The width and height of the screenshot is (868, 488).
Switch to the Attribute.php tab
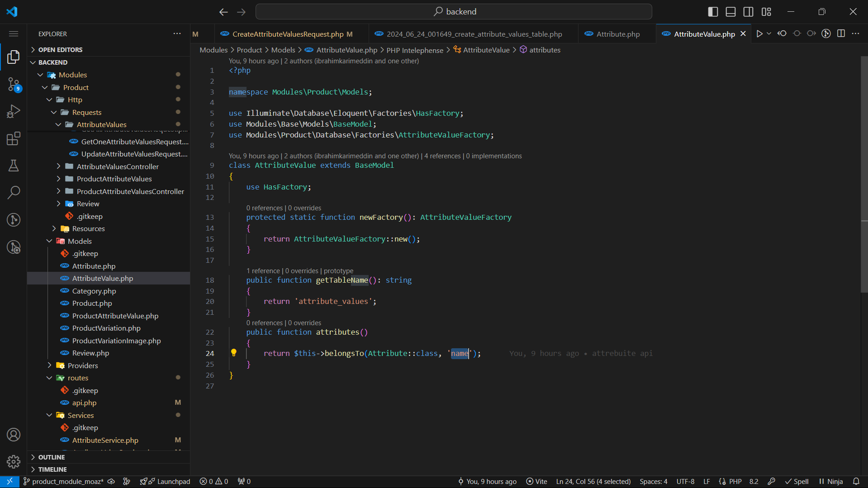pyautogui.click(x=618, y=34)
